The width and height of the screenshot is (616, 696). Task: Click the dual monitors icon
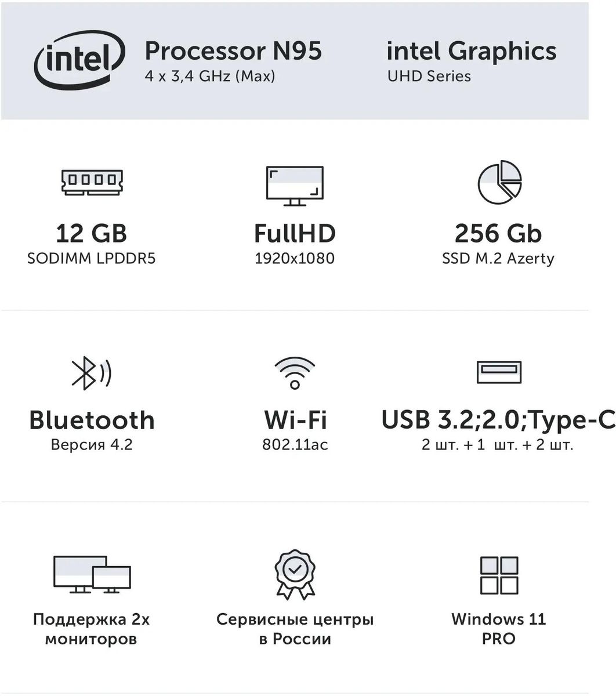point(92,574)
